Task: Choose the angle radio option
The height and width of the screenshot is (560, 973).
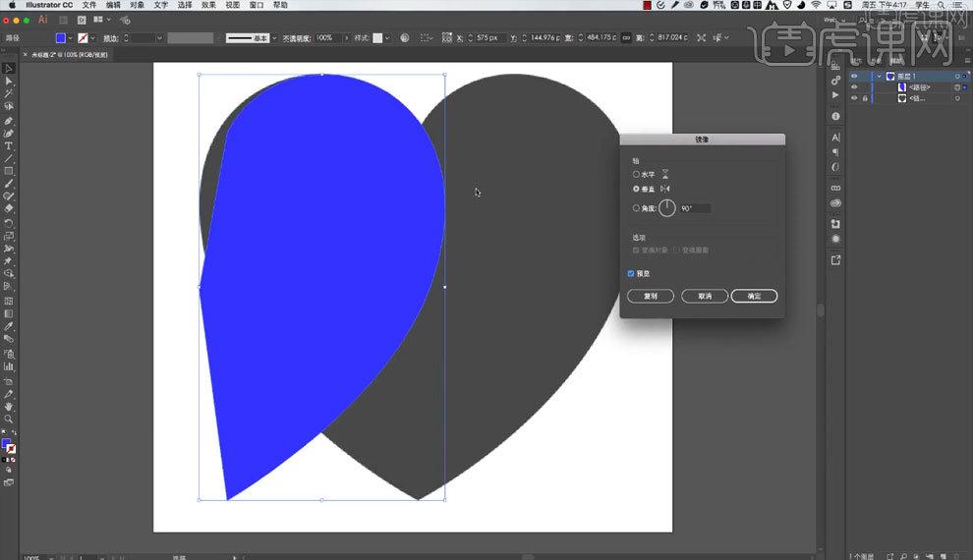Action: 636,208
